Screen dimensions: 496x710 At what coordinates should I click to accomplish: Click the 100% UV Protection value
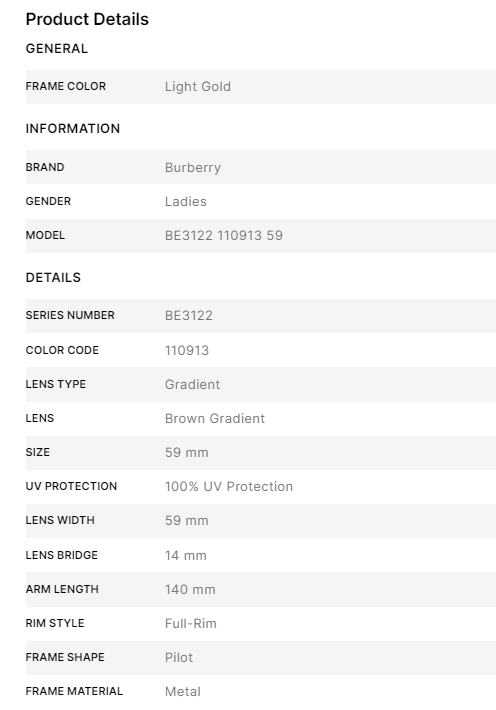point(229,486)
